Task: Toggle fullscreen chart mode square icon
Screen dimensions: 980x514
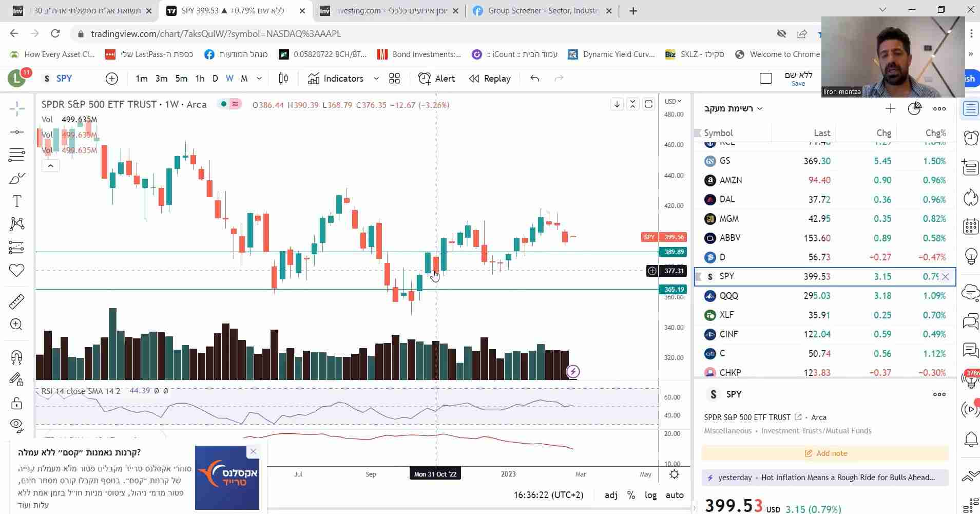Action: click(765, 79)
